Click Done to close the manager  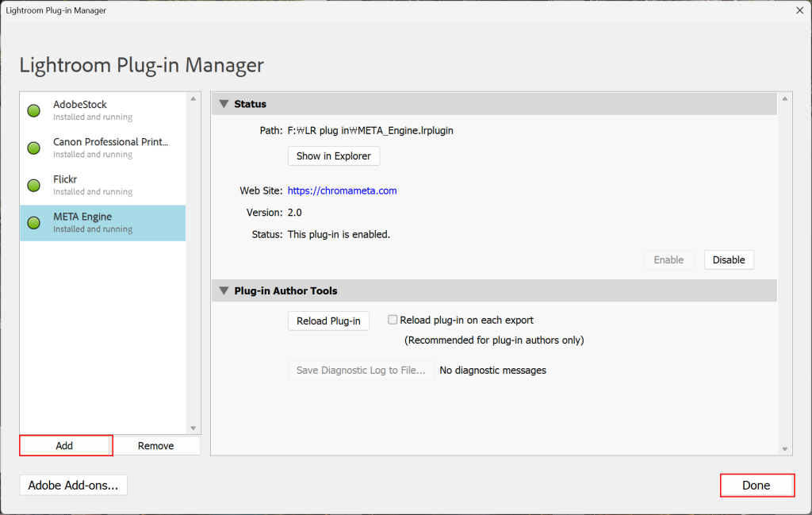click(x=756, y=486)
